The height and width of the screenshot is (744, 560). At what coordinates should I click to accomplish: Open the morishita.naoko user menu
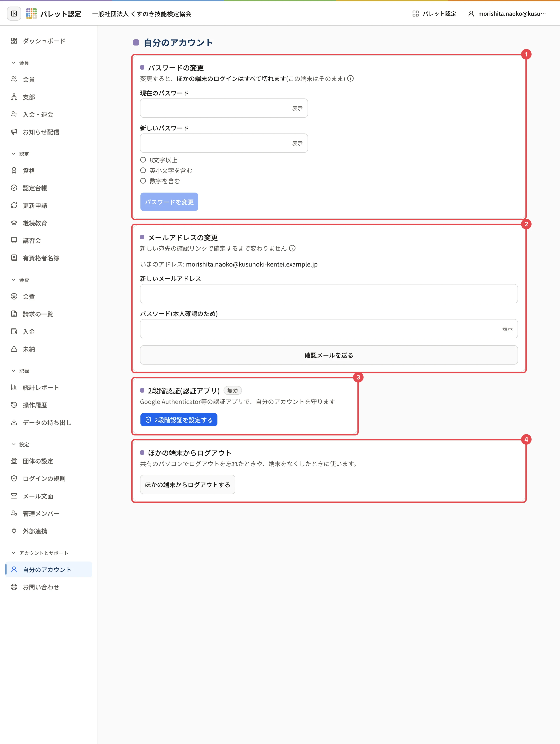point(507,13)
